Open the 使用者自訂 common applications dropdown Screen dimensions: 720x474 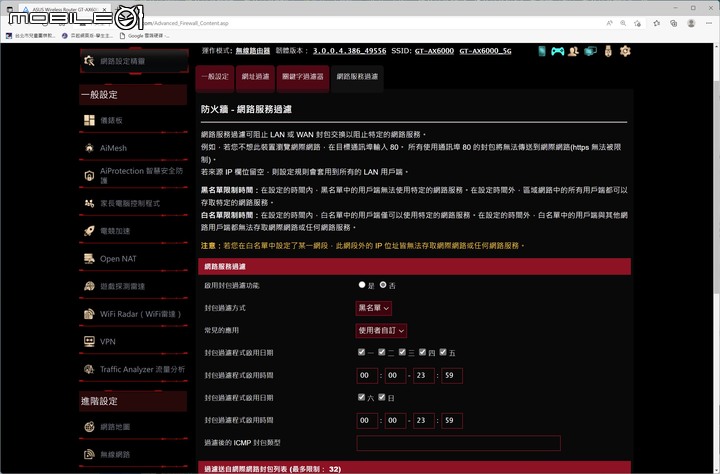pos(381,330)
